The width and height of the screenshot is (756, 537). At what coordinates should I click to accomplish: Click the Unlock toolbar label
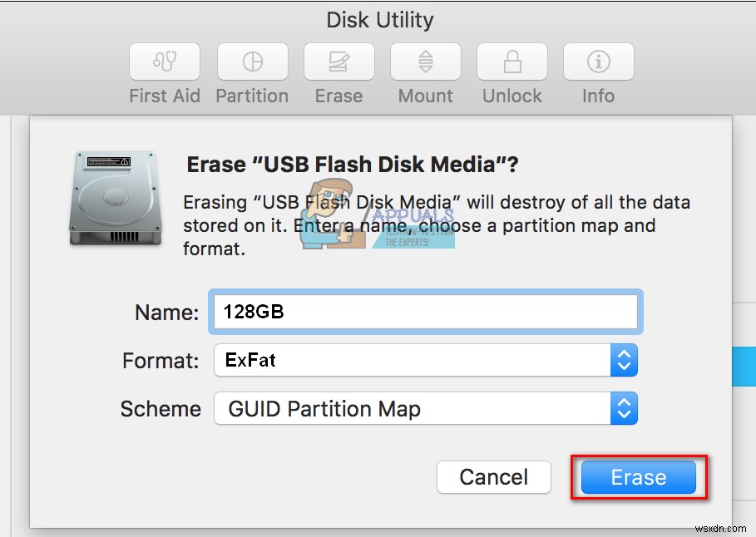point(511,96)
